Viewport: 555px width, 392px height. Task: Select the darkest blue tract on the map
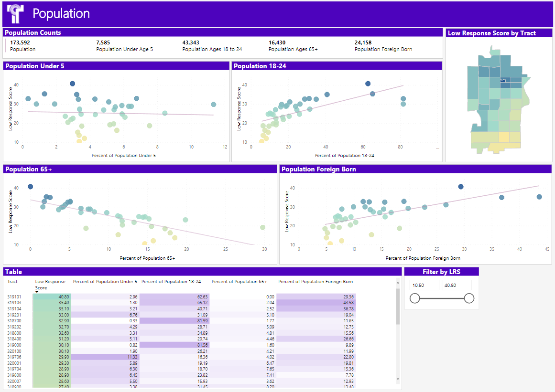point(503,81)
